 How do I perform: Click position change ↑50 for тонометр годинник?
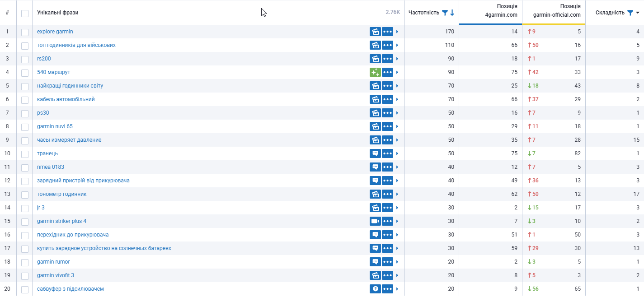[x=533, y=194]
